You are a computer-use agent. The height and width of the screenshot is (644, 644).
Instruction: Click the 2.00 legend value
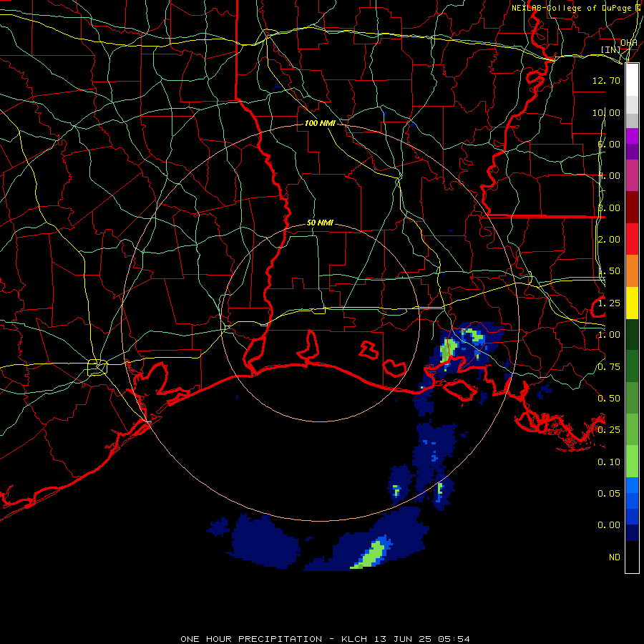pyautogui.click(x=609, y=240)
